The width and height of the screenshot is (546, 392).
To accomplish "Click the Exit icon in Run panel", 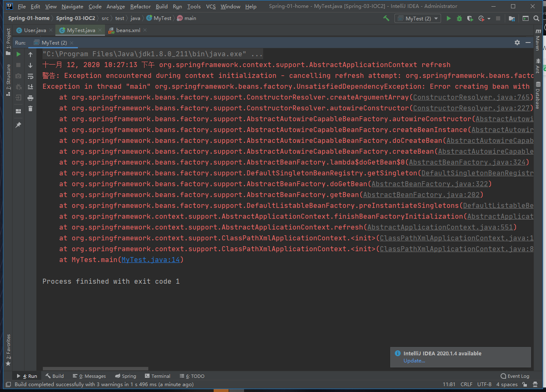I will pos(18,97).
